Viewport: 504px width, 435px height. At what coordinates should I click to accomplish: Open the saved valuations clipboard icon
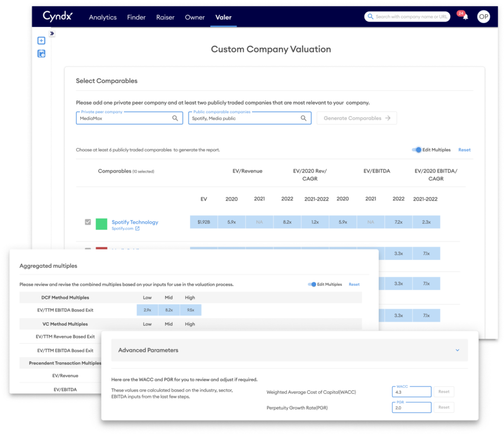(41, 53)
